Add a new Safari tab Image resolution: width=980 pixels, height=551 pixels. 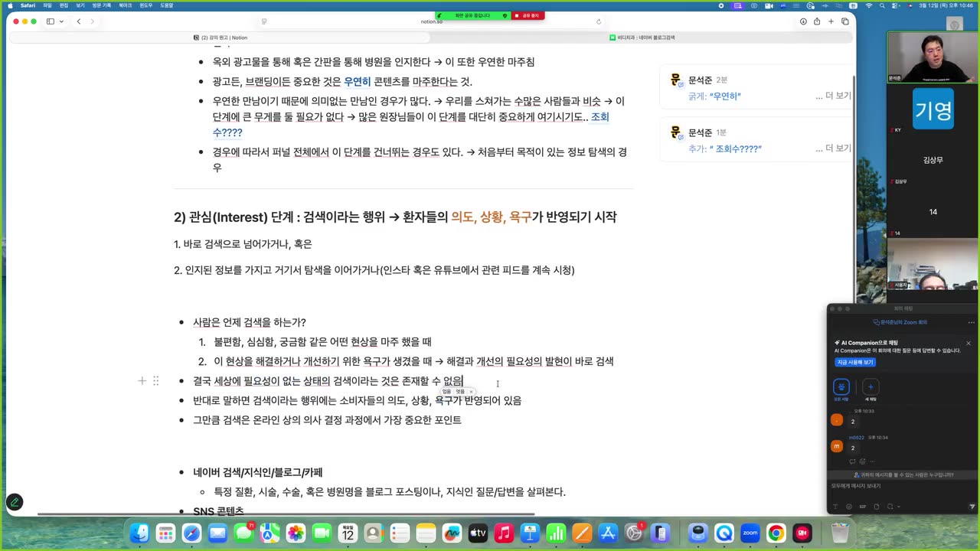(831, 21)
